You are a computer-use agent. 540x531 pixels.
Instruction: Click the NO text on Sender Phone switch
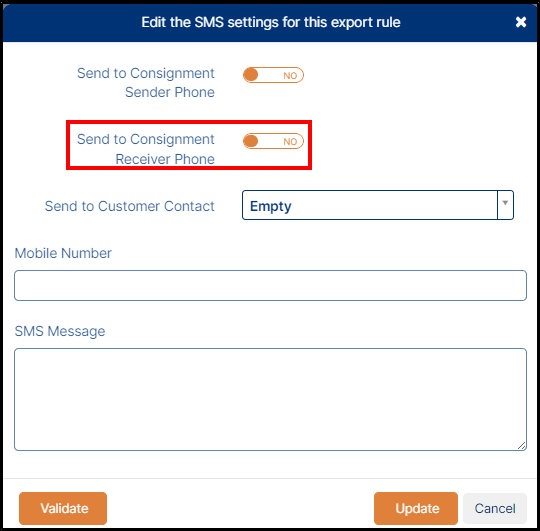click(290, 76)
